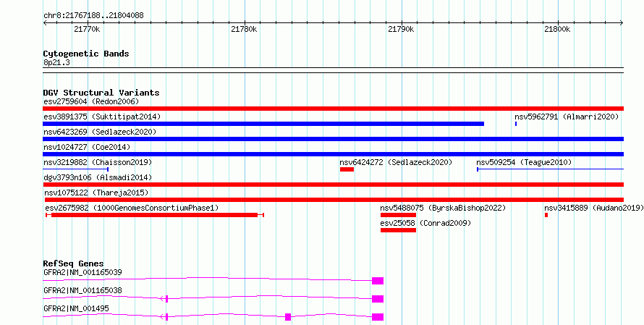Open esv2675982 (1000GenomesConsortiumPhase1) label

pyautogui.click(x=132, y=208)
